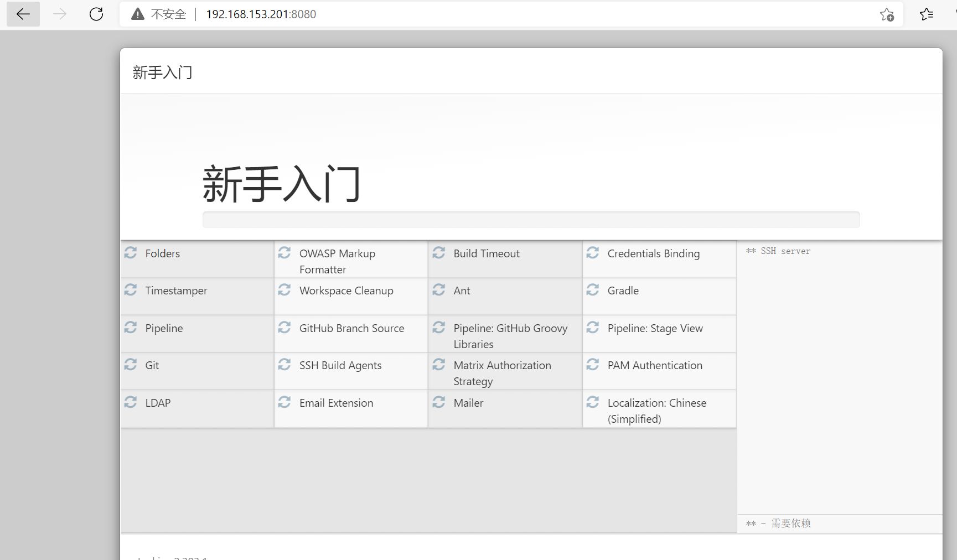Reload the page with the refresh icon

tap(96, 14)
